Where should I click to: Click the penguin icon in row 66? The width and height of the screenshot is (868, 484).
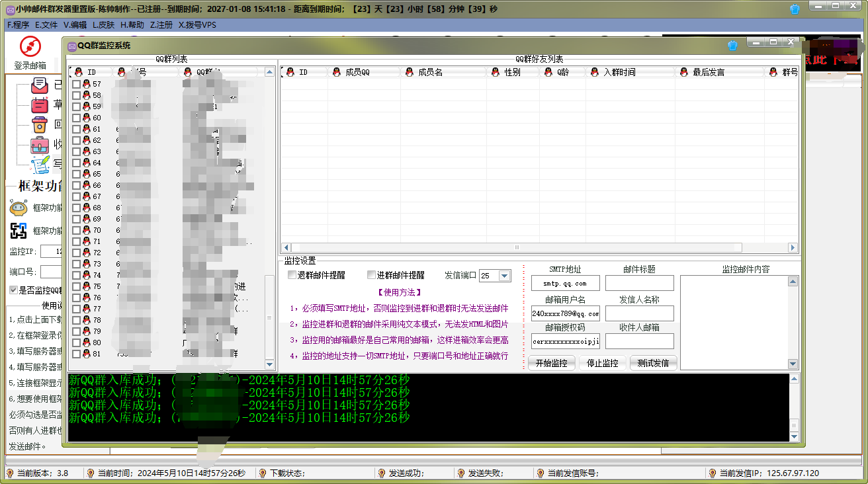[86, 185]
